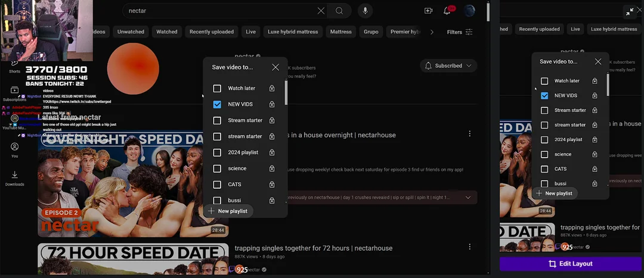Collapse the preview pane with arrows icon
This screenshot has height=278, width=644.
(630, 12)
